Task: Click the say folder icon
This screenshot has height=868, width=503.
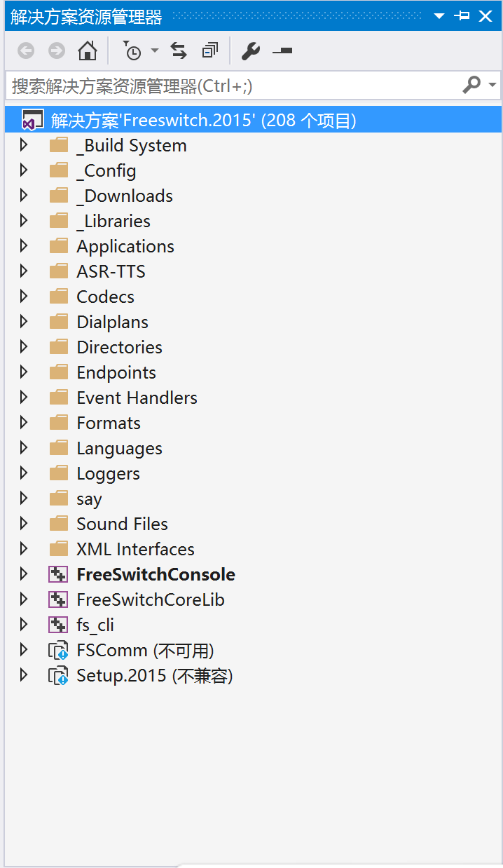Action: click(59, 499)
